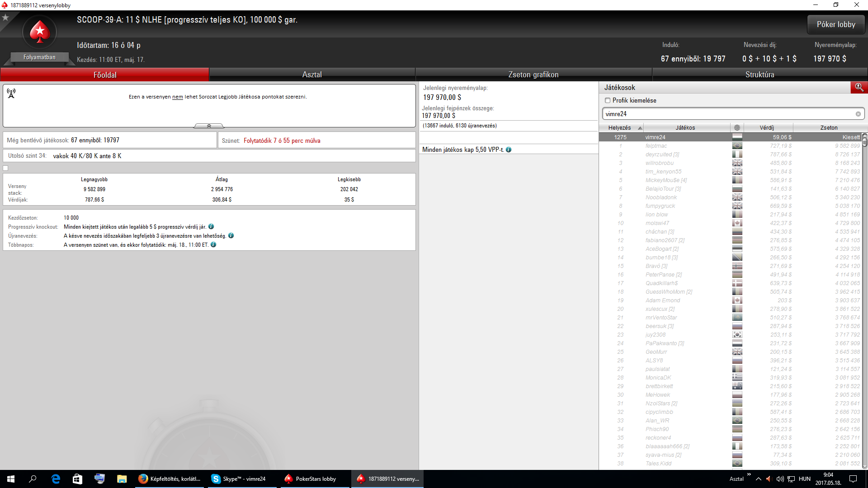The image size is (868, 488).
Task: Sort by the country globe column
Action: 737,128
